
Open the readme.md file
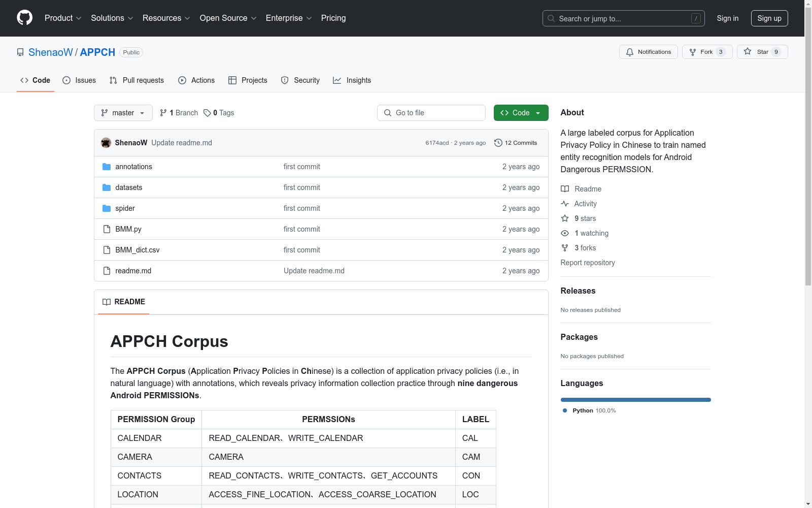tap(133, 271)
